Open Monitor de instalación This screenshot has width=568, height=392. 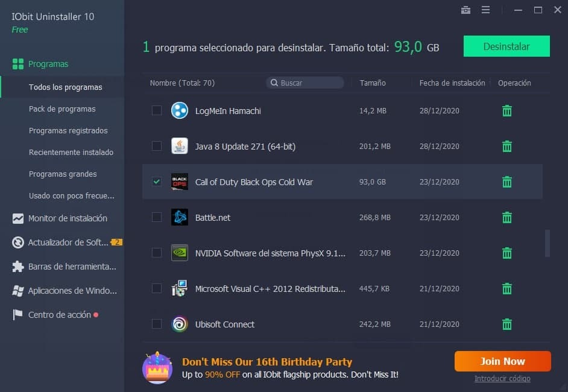click(68, 218)
